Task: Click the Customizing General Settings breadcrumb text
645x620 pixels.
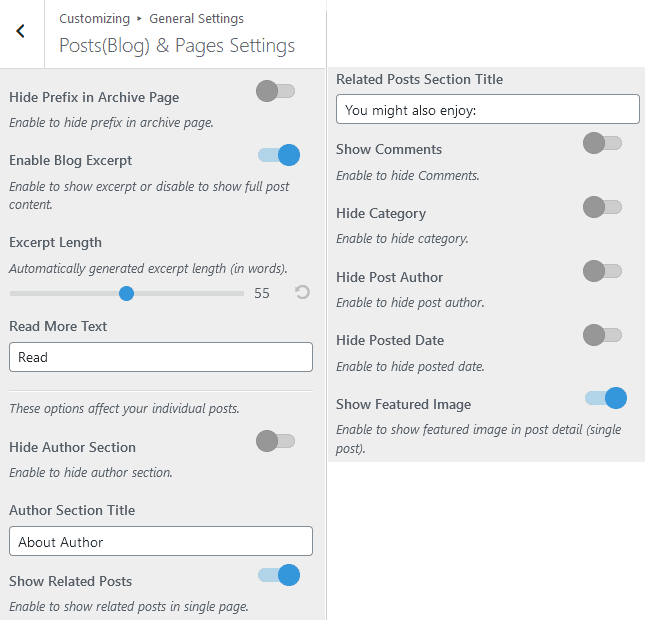Action: 151,19
